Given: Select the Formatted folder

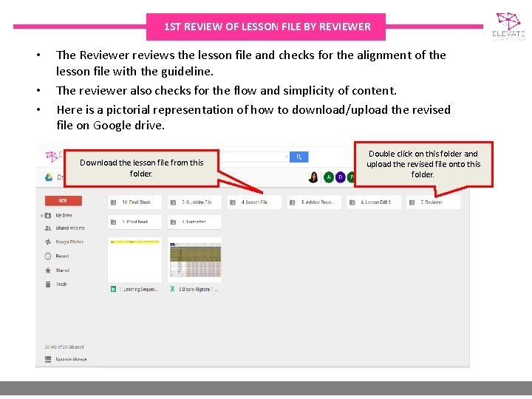Looking at the screenshot, I should click(194, 222).
